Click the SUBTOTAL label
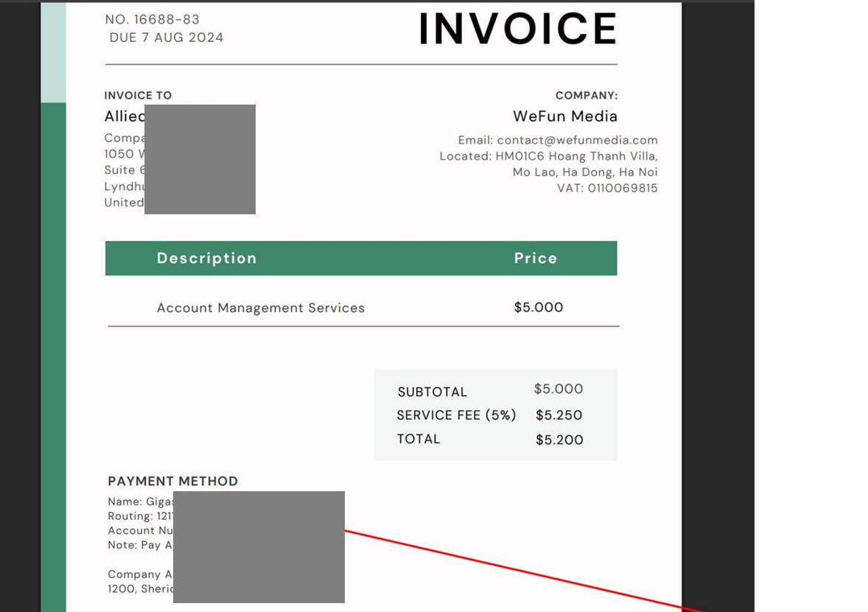868x612 pixels. point(432,392)
